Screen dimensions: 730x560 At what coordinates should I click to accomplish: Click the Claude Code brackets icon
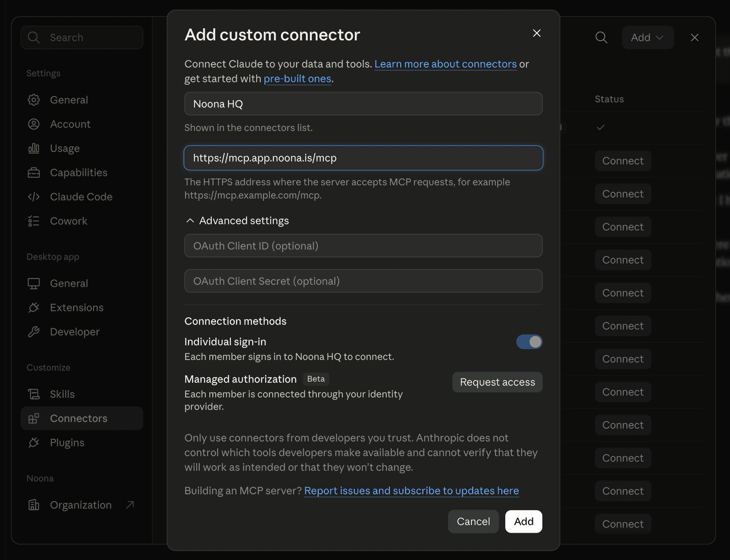34,197
